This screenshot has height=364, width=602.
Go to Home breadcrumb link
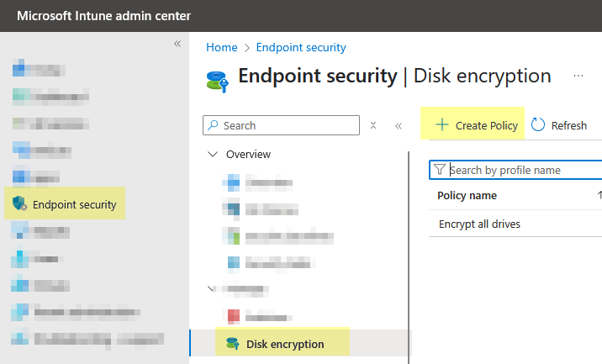click(221, 47)
